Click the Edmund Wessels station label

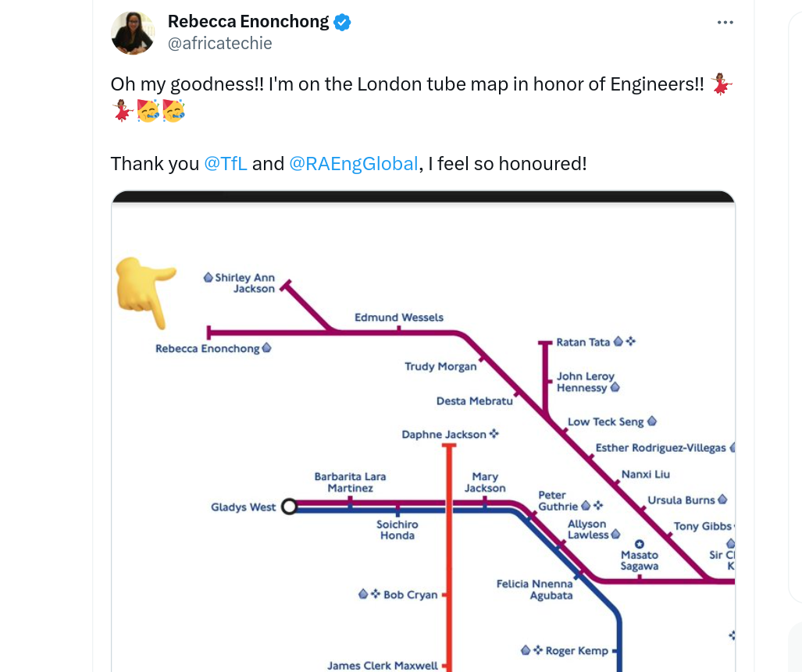398,318
